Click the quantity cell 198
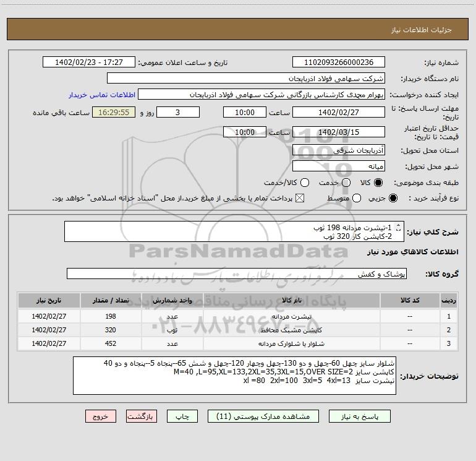 pos(111,316)
